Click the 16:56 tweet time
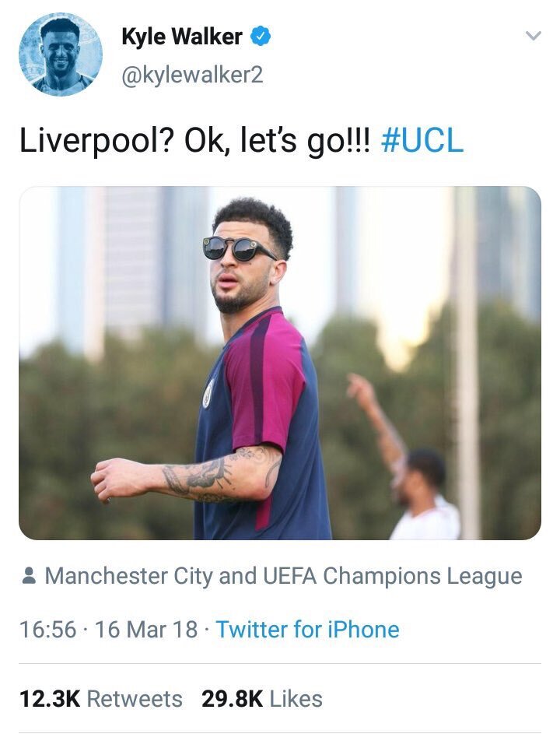Viewport: 560px width, 734px height. click(x=47, y=629)
